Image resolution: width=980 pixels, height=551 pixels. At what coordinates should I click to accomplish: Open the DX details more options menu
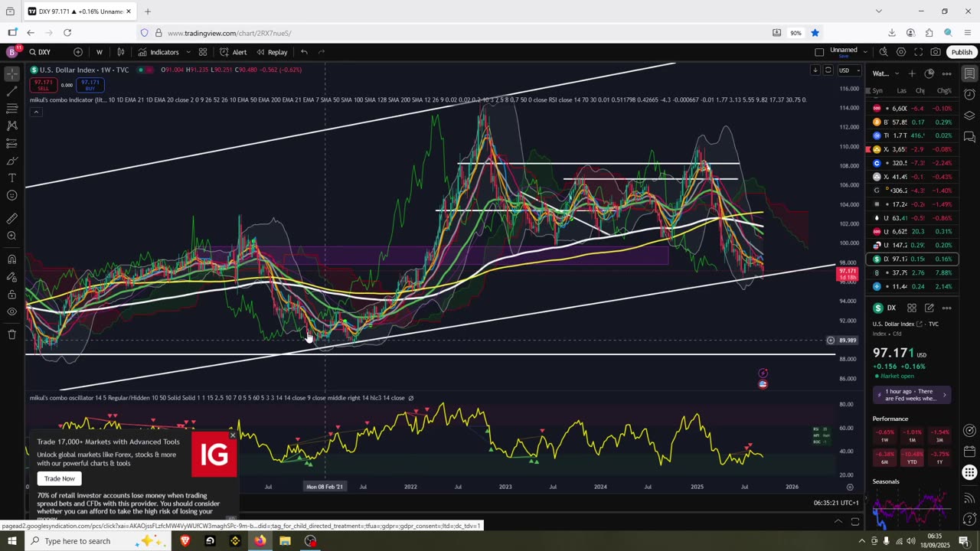pyautogui.click(x=947, y=308)
